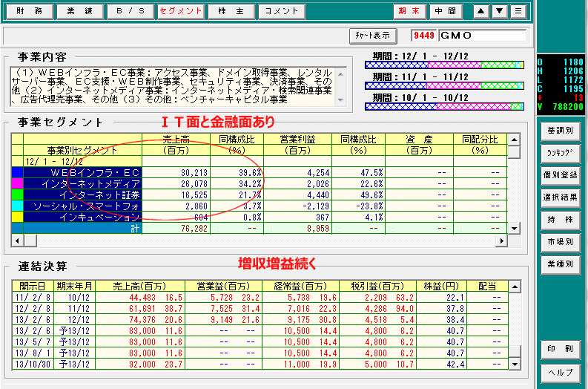Switch to 中間 period toggle
588x389 pixels.
click(x=446, y=11)
